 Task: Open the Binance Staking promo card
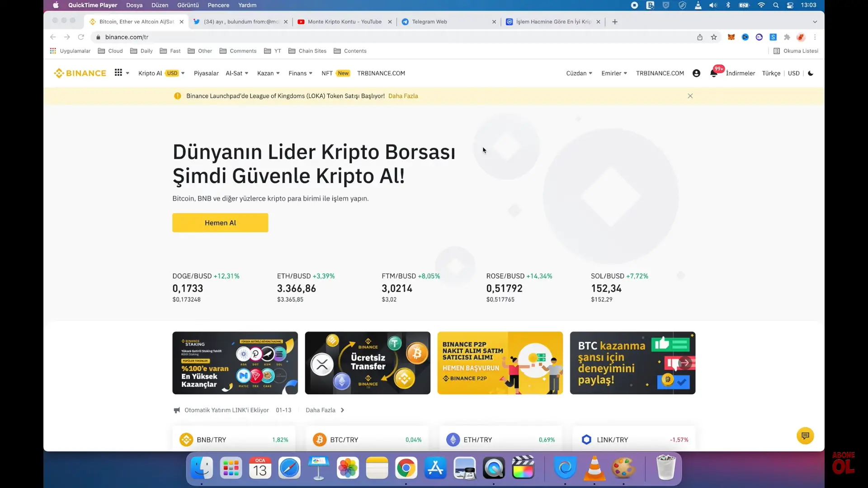click(x=235, y=363)
